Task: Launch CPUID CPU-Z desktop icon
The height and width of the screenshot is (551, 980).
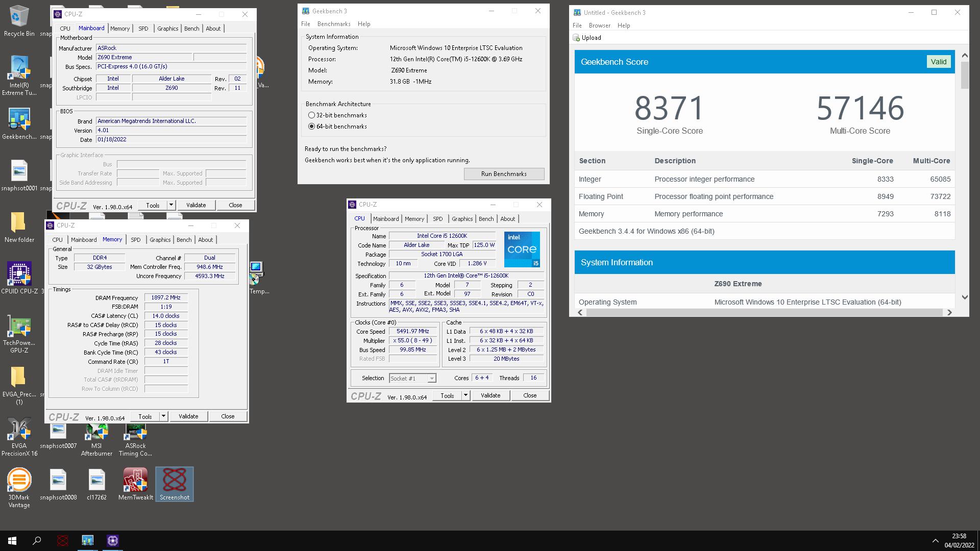Action: (19, 278)
